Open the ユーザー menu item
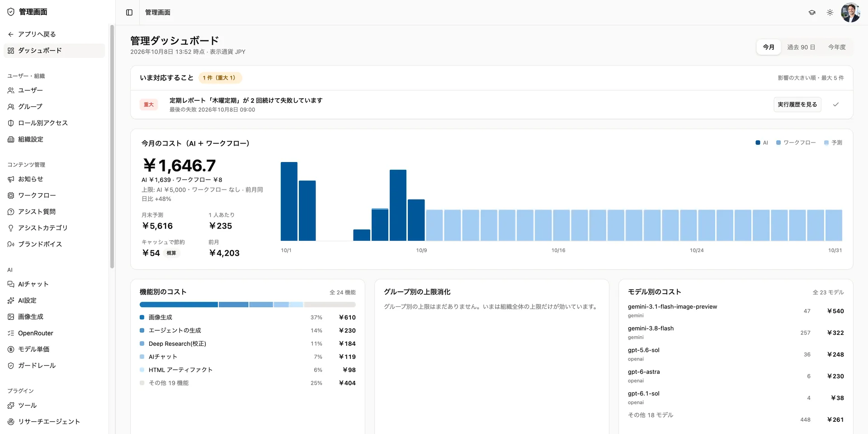This screenshot has width=868, height=434. click(x=54, y=91)
